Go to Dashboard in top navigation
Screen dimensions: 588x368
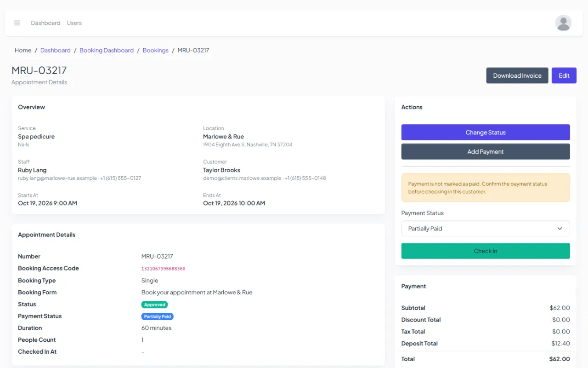[45, 23]
